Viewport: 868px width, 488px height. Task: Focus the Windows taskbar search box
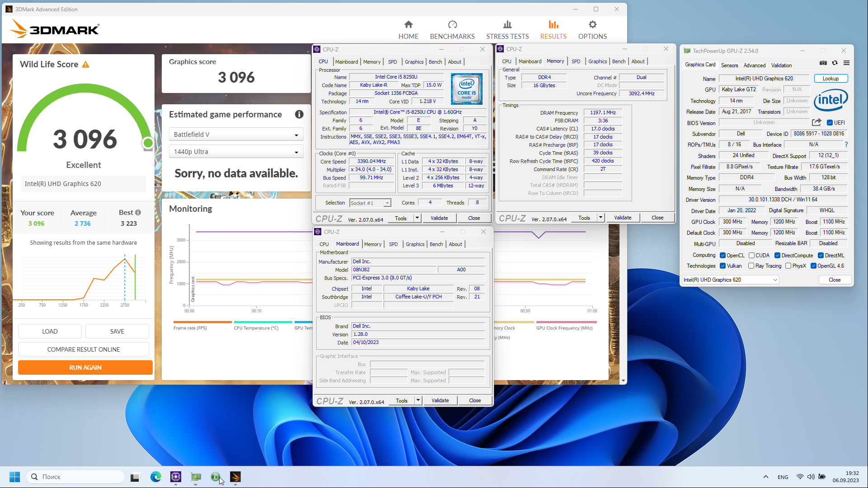(x=75, y=477)
